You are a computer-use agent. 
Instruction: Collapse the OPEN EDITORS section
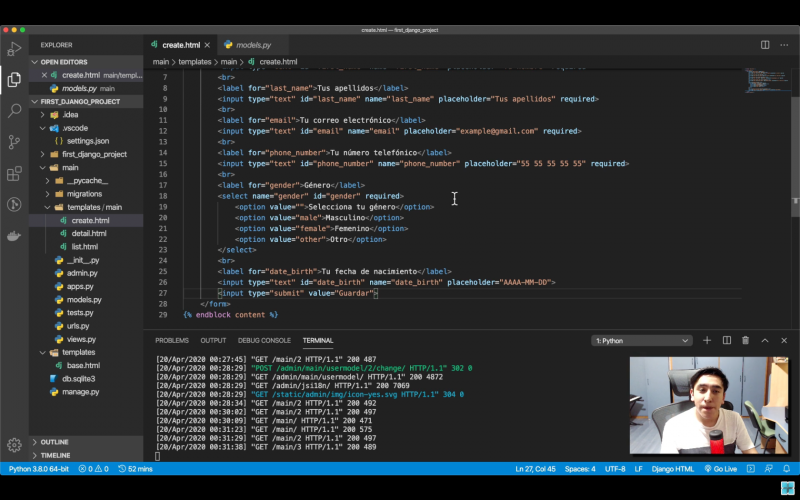pyautogui.click(x=64, y=62)
